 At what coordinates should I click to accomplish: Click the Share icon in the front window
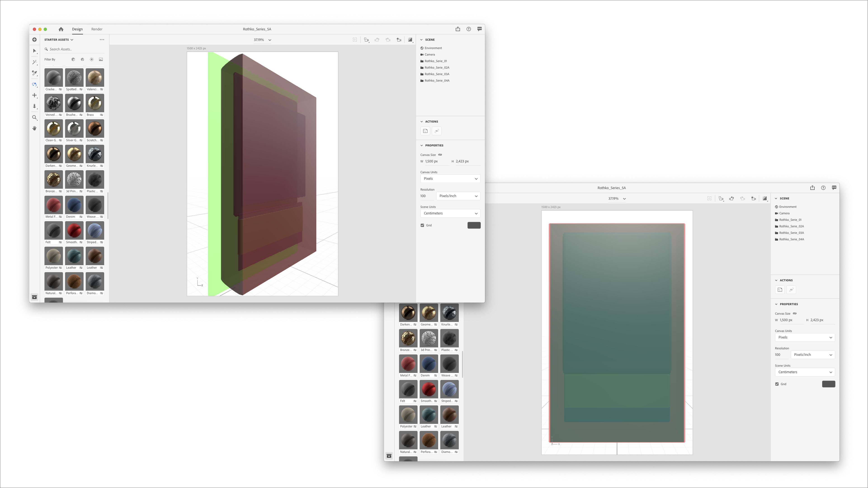click(458, 29)
